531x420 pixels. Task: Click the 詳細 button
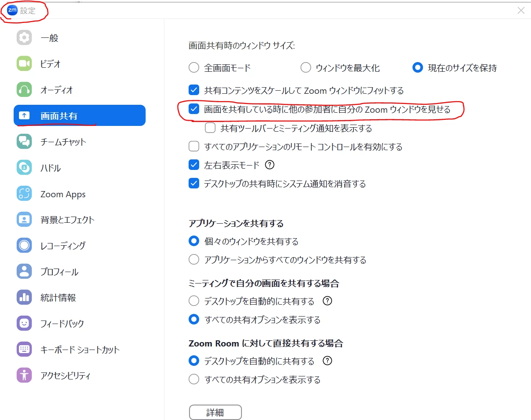(215, 412)
